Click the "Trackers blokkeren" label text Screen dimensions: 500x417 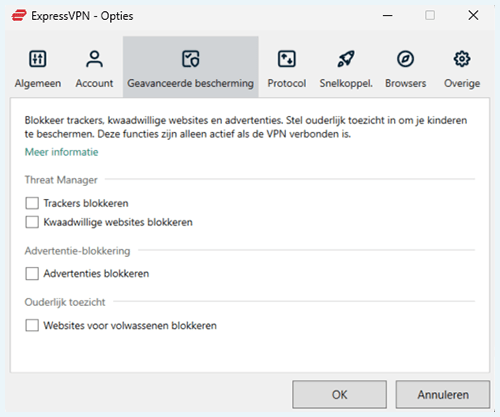tap(86, 203)
